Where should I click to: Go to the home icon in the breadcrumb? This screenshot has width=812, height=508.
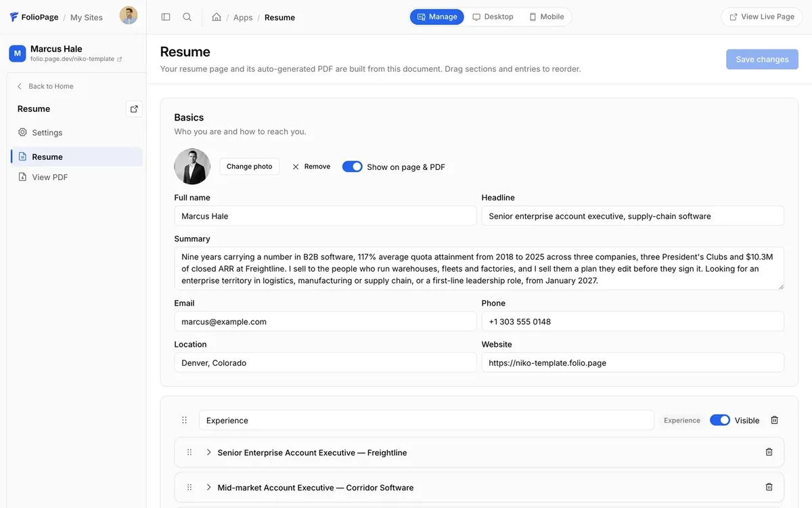[217, 17]
